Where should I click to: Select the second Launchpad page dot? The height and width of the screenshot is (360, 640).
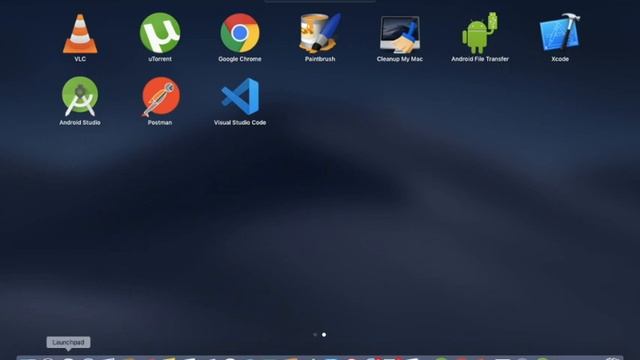click(x=324, y=335)
